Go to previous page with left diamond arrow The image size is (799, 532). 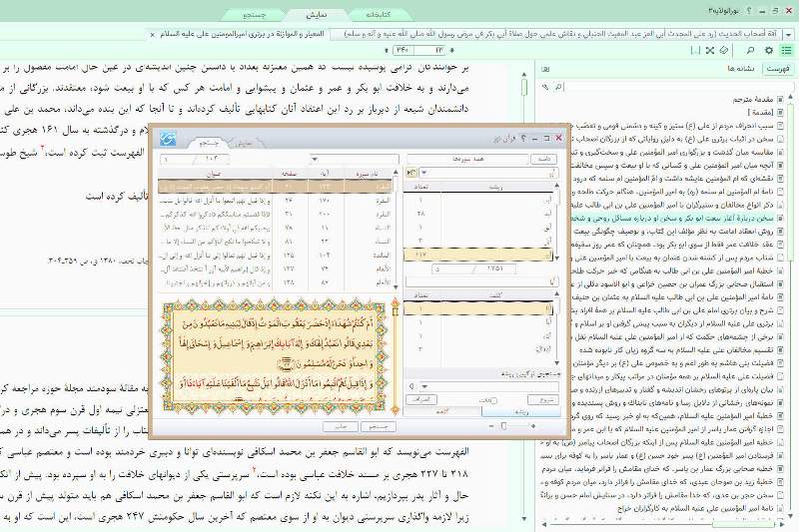[387, 50]
